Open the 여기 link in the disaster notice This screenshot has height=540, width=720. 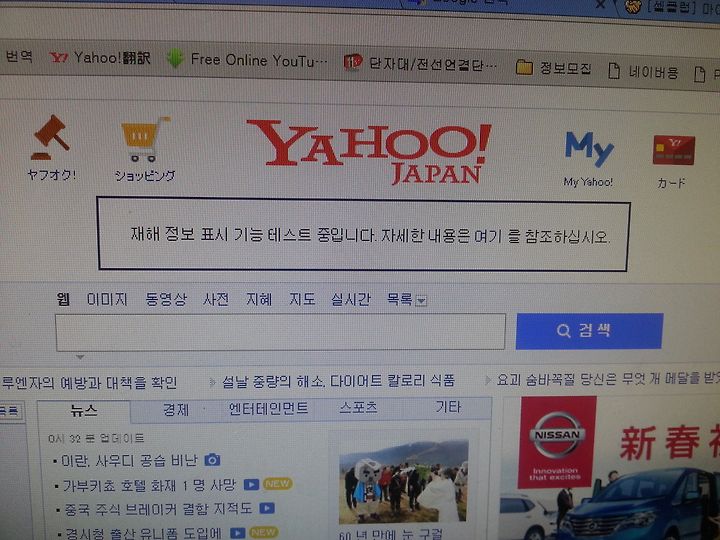pyautogui.click(x=488, y=236)
